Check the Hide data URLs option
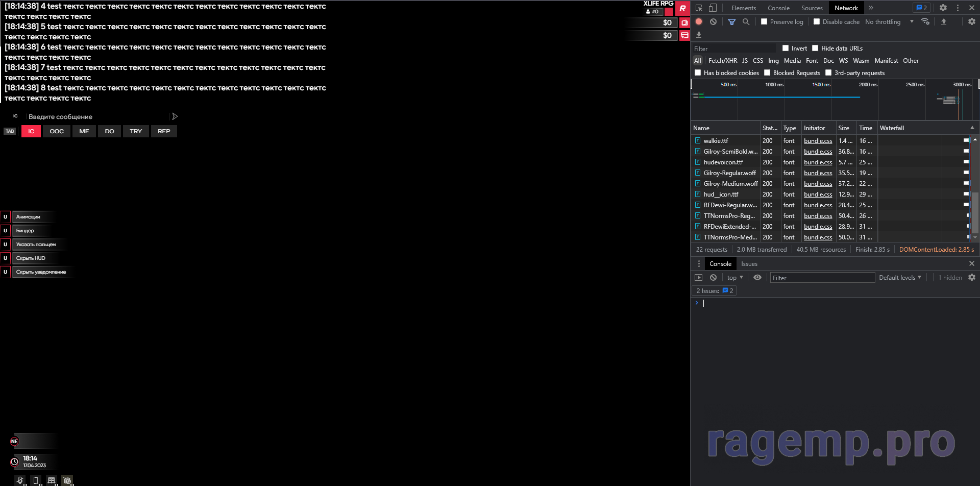The image size is (980, 486). tap(815, 48)
